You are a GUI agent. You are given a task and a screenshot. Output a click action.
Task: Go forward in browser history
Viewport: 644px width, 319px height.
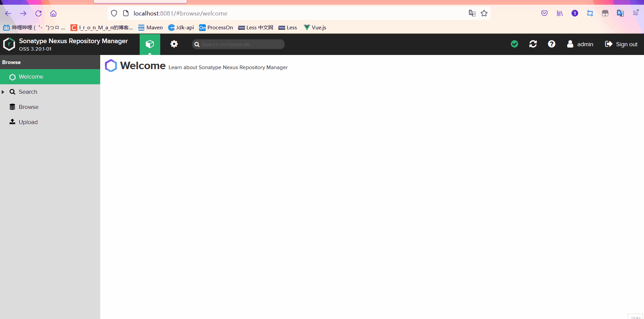pyautogui.click(x=23, y=13)
